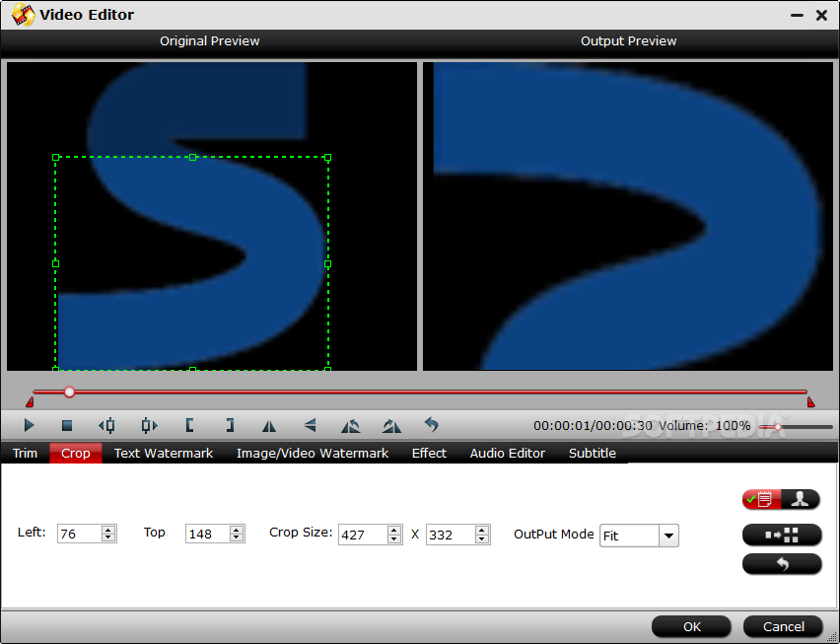Stop the video playback

(67, 425)
